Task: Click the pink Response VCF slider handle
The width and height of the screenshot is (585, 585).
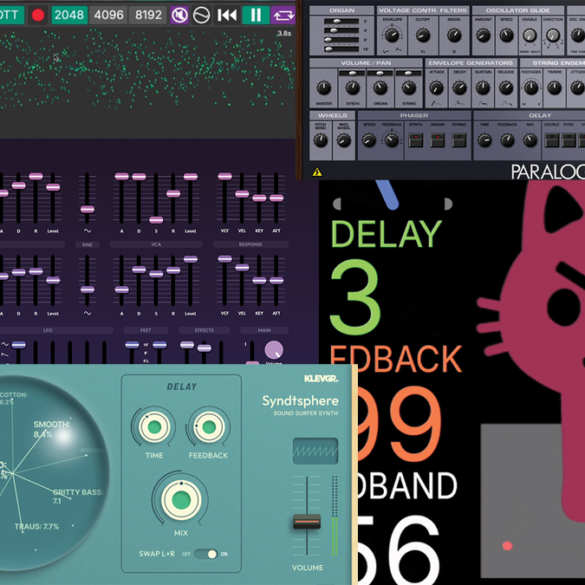Action: (225, 176)
